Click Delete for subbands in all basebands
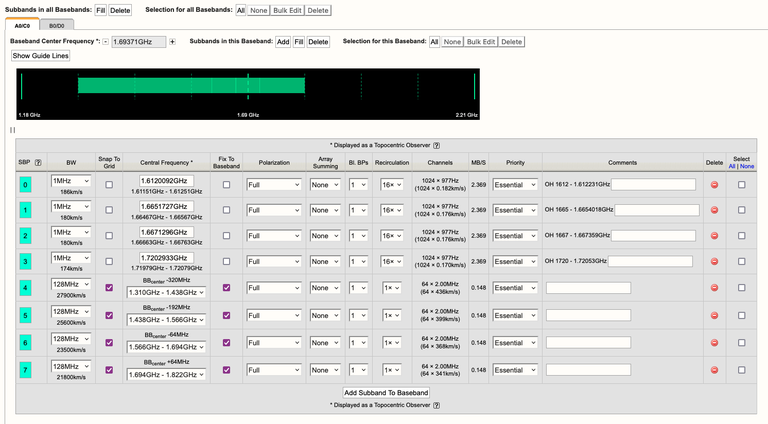768x424 pixels. click(x=120, y=10)
